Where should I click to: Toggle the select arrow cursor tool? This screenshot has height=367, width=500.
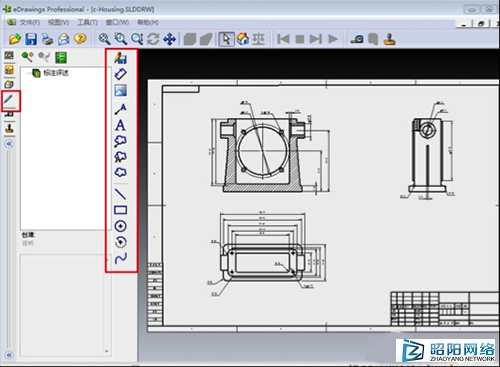pos(226,39)
